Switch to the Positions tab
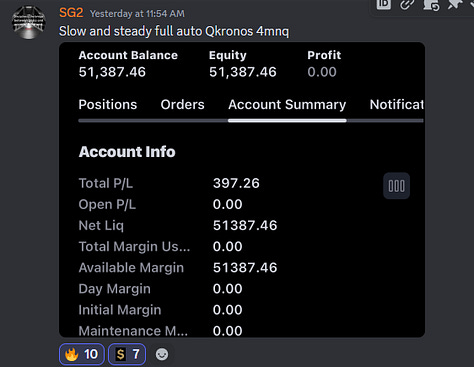The image size is (474, 367). (108, 105)
